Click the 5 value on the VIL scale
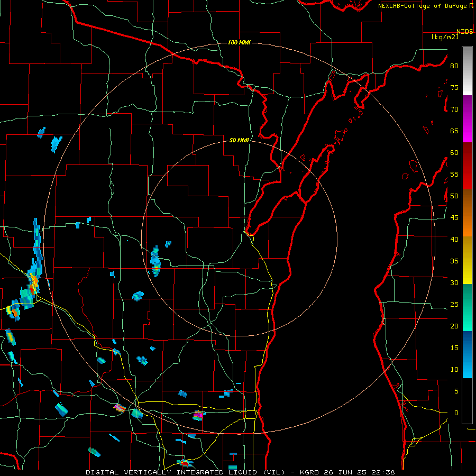Image resolution: width=476 pixels, height=476 pixels. 456,391
